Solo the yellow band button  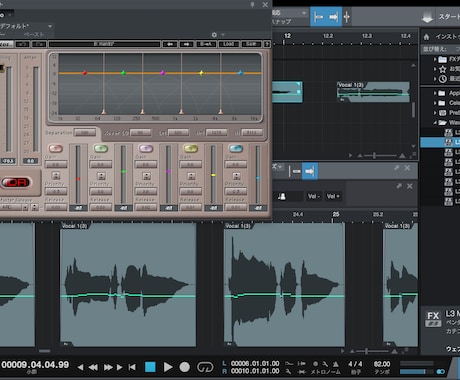tap(191, 148)
